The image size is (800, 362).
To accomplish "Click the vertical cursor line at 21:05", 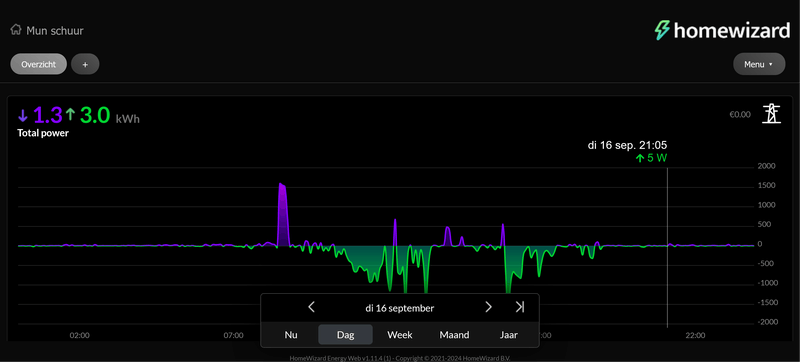I will tap(667, 247).
